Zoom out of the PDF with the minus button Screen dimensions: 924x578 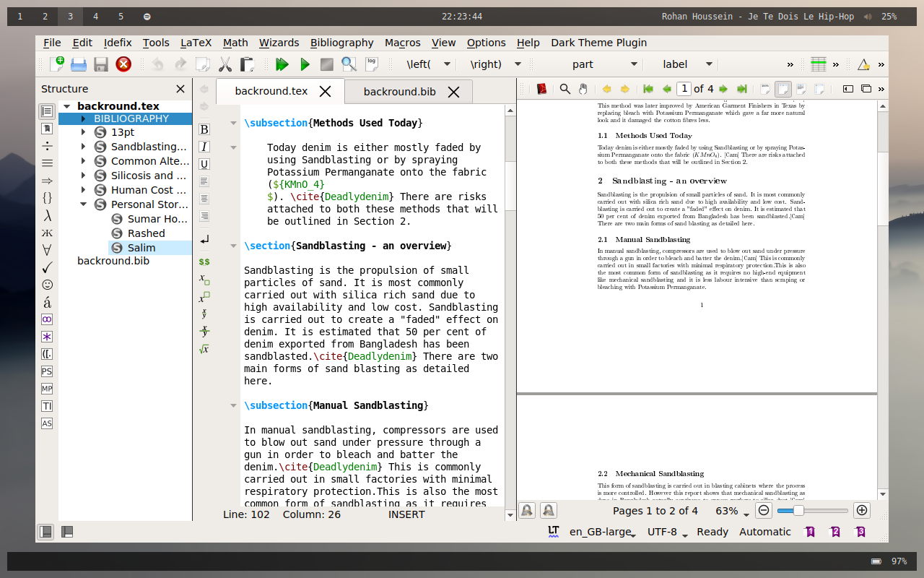pos(764,511)
